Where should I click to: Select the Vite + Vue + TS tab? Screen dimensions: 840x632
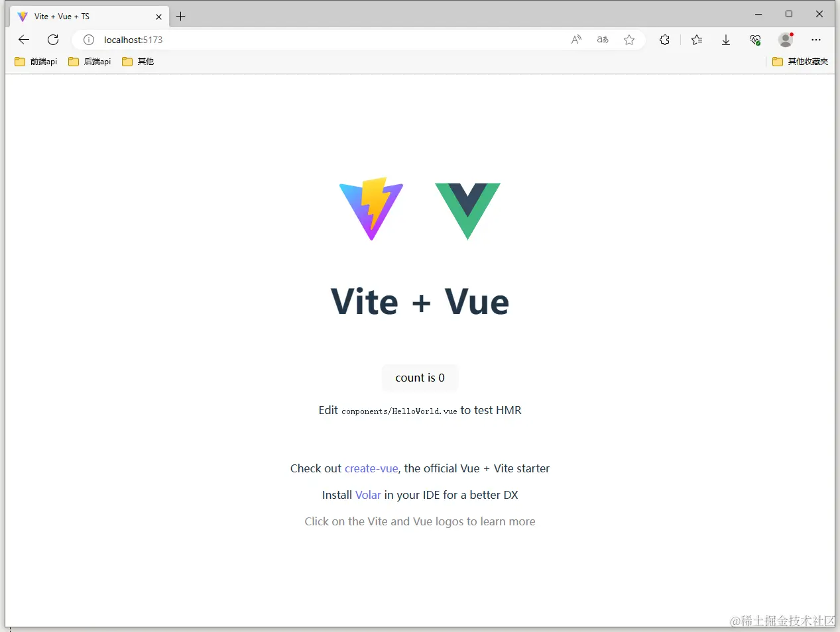(x=90, y=17)
